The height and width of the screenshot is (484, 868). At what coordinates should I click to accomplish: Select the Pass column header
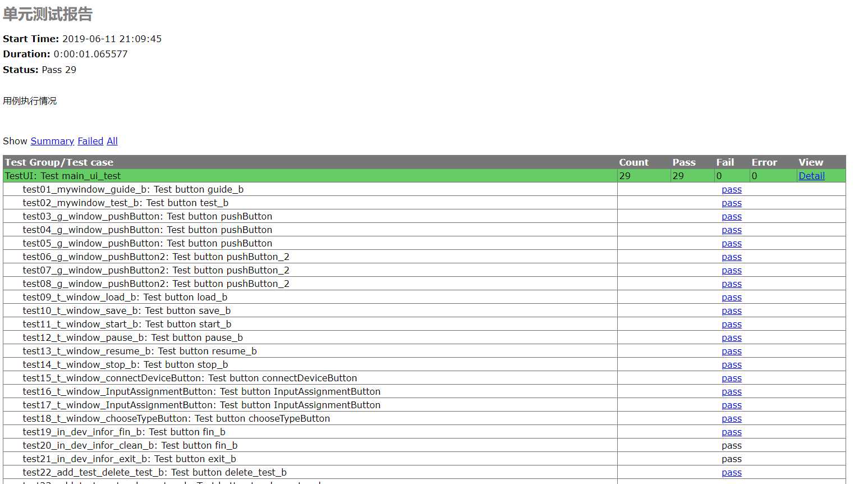pos(684,162)
